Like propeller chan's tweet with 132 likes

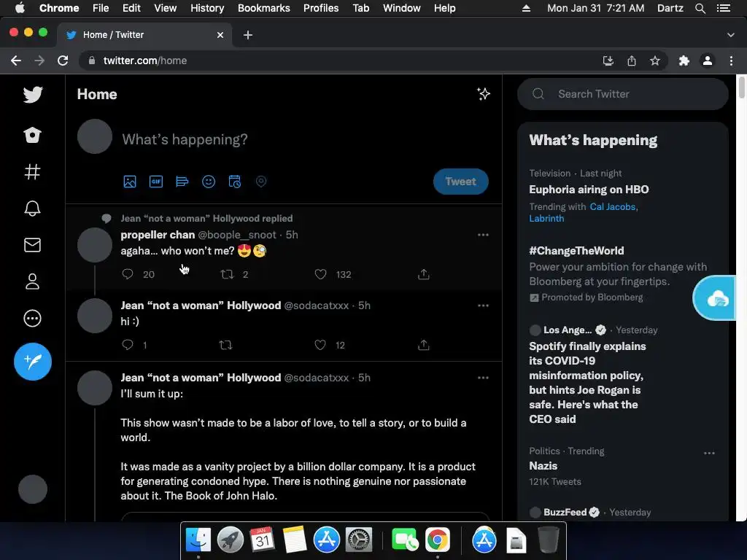point(321,274)
